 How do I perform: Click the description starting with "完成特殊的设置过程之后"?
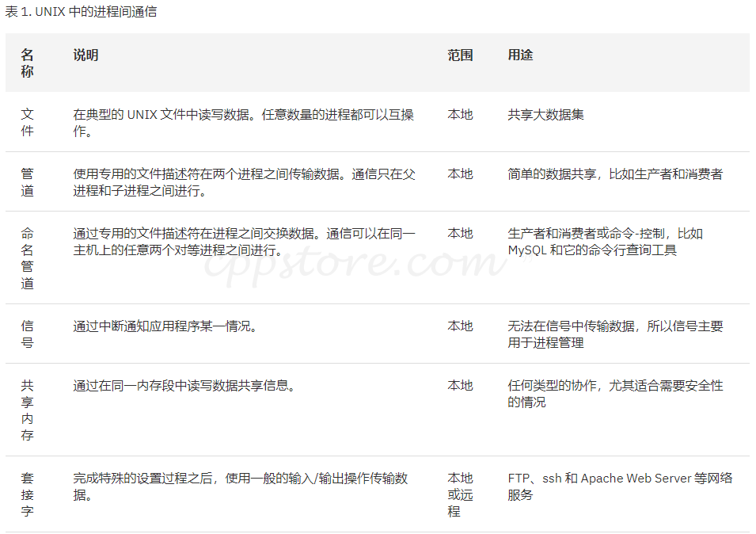tap(240, 486)
